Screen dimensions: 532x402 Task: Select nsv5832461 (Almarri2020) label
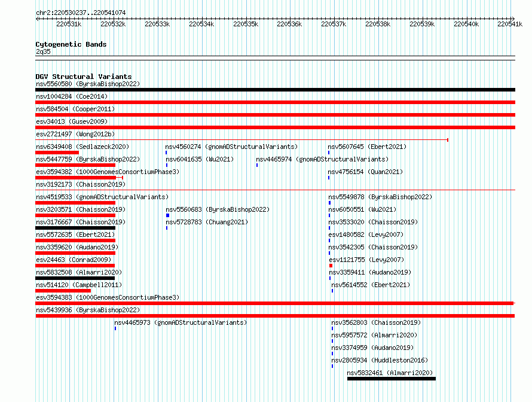[390, 373]
